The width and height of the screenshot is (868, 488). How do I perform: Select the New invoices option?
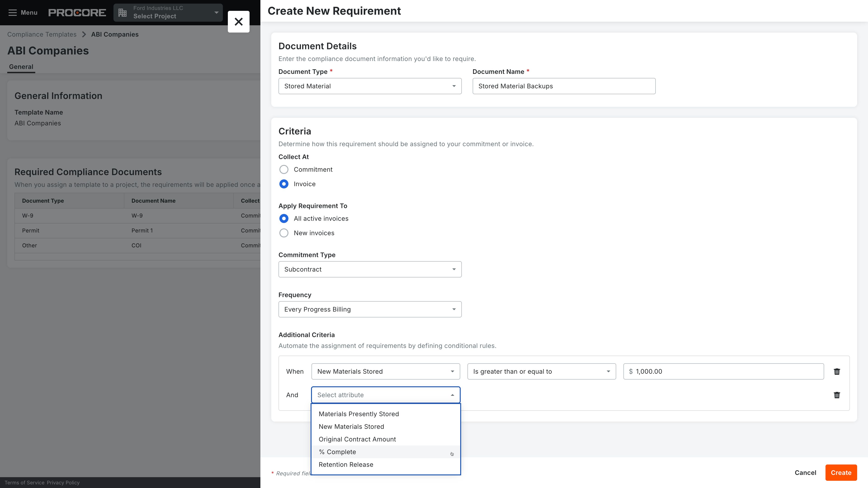(284, 233)
